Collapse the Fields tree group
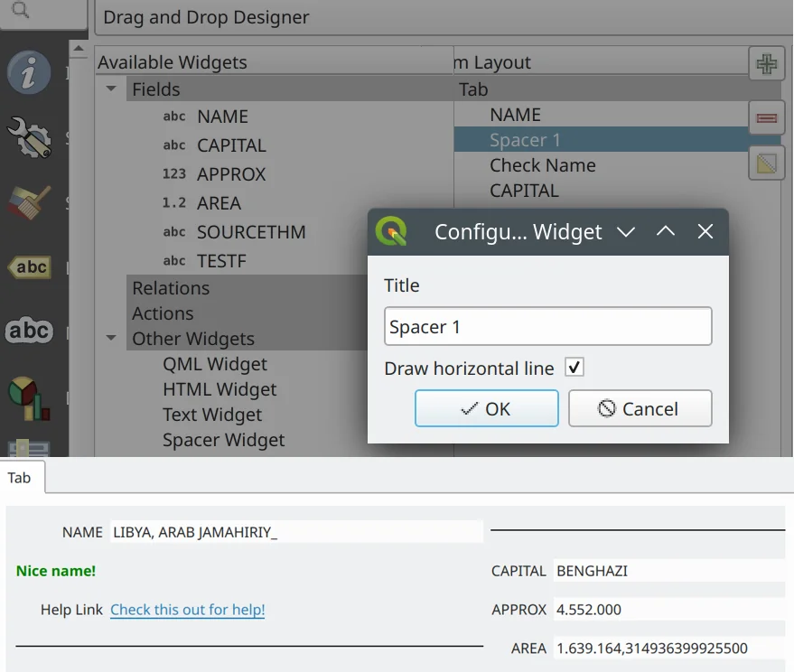The width and height of the screenshot is (794, 672). coord(111,89)
